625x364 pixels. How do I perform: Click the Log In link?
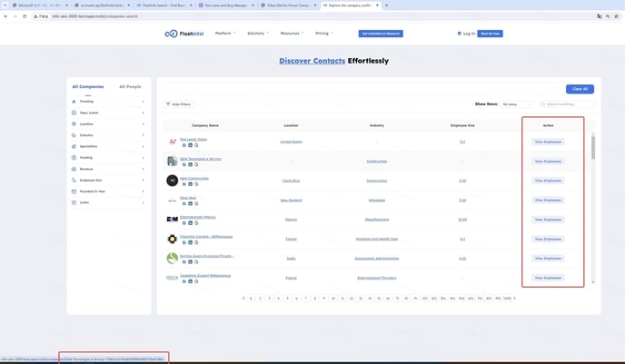469,34
